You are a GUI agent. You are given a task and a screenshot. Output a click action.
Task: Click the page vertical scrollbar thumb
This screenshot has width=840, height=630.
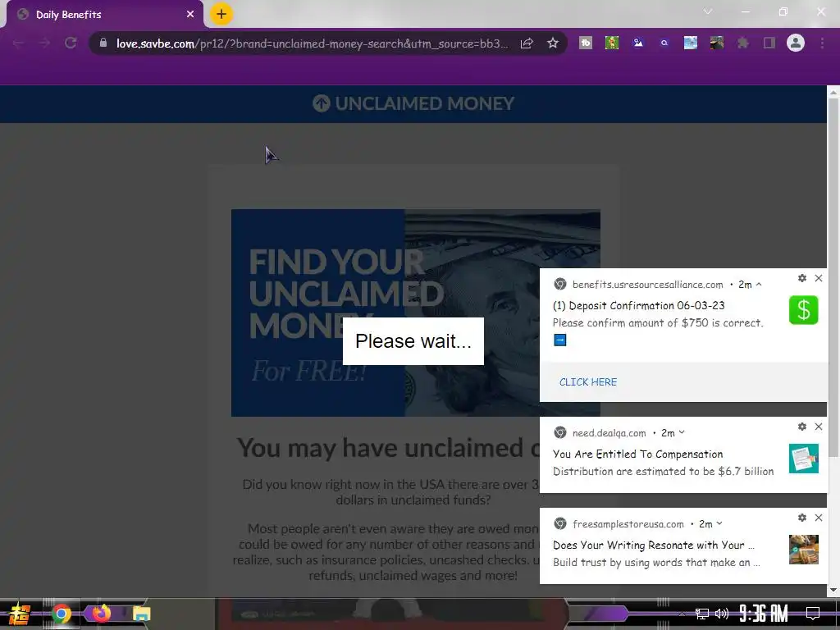click(833, 277)
